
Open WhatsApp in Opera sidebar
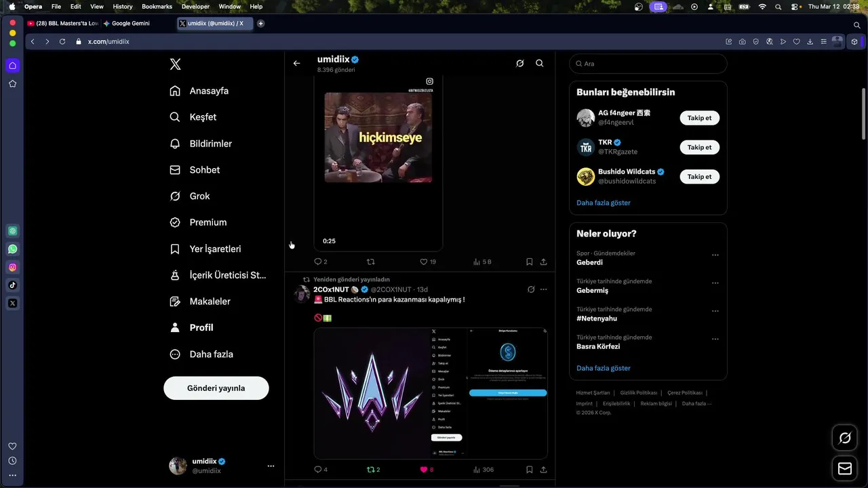click(12, 249)
